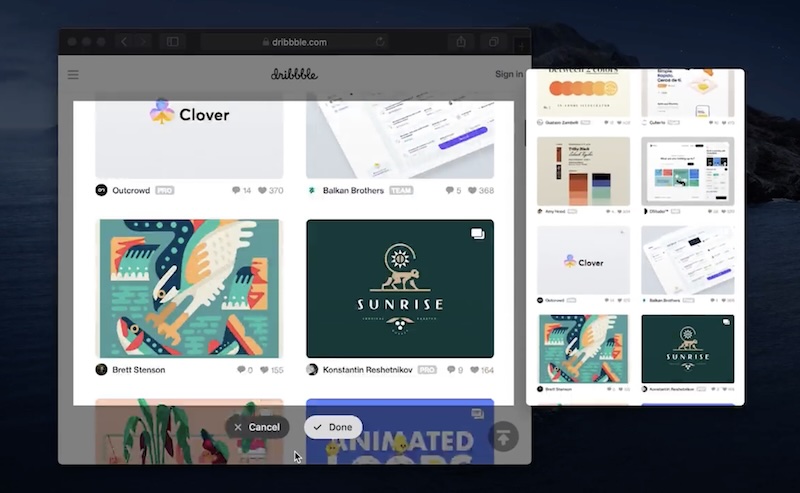Like the Outcrowd shot with 370 likes
Image resolution: width=800 pixels, height=493 pixels.
262,190
